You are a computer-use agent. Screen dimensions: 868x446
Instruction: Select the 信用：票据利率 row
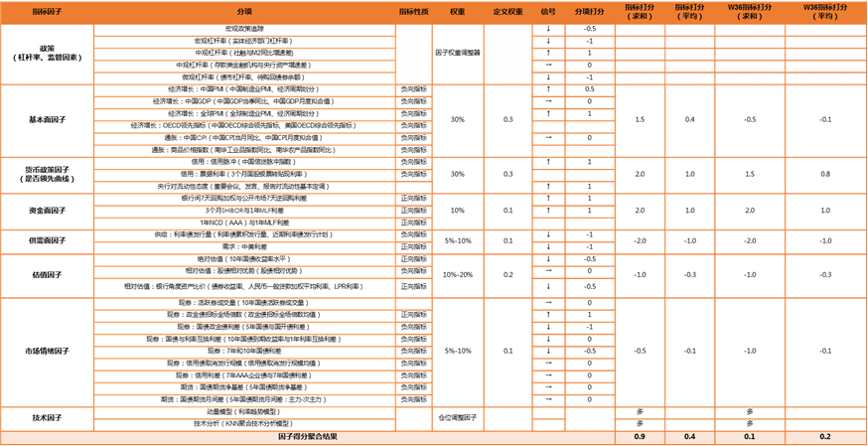244,174
